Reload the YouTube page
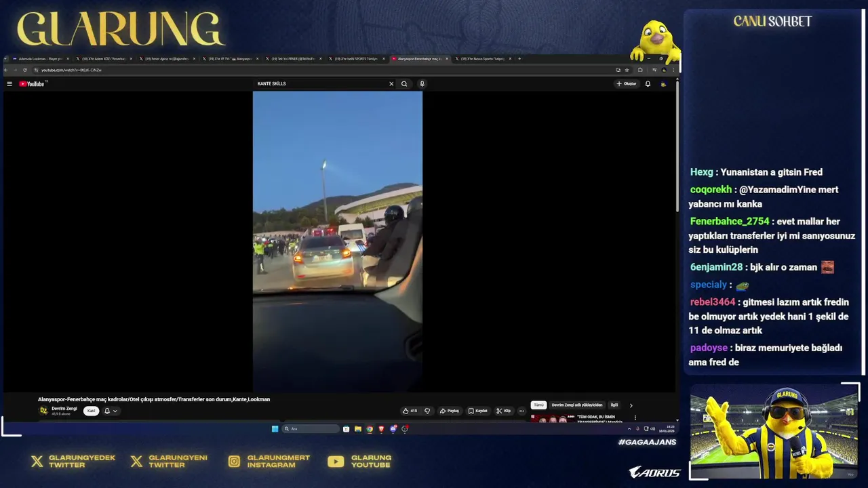Viewport: 868px width, 488px height. pos(25,70)
